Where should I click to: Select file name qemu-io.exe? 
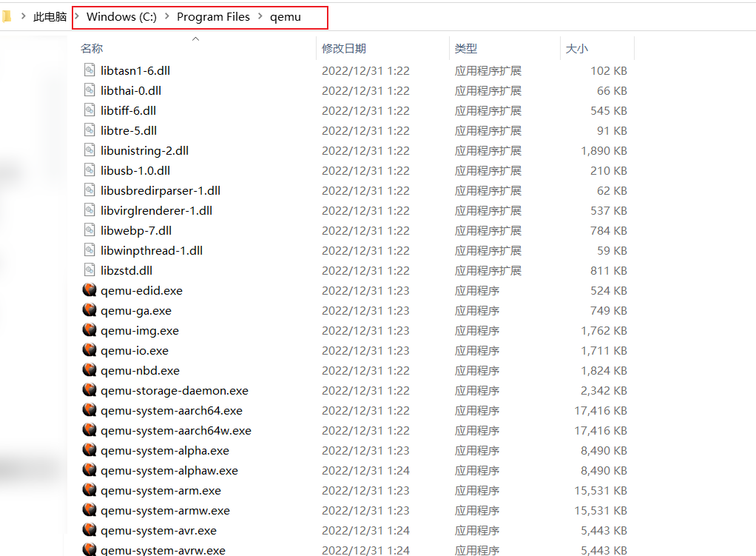(135, 351)
